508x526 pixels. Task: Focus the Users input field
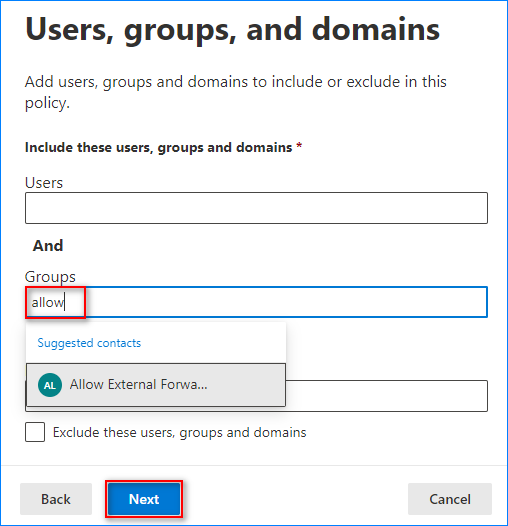point(256,208)
